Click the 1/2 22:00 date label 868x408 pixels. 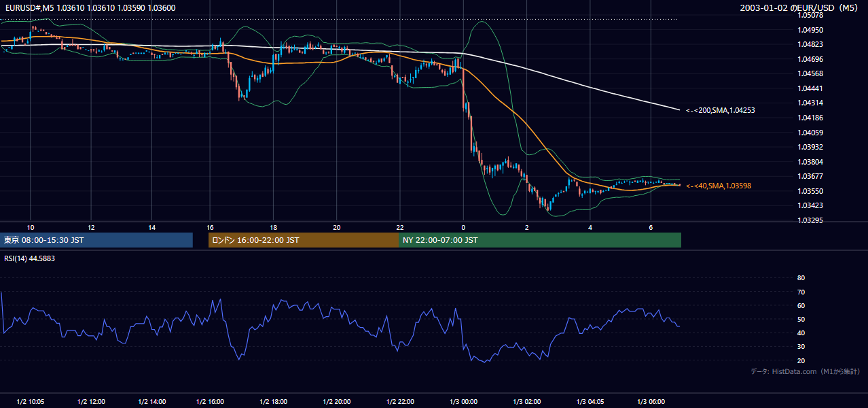(400, 401)
